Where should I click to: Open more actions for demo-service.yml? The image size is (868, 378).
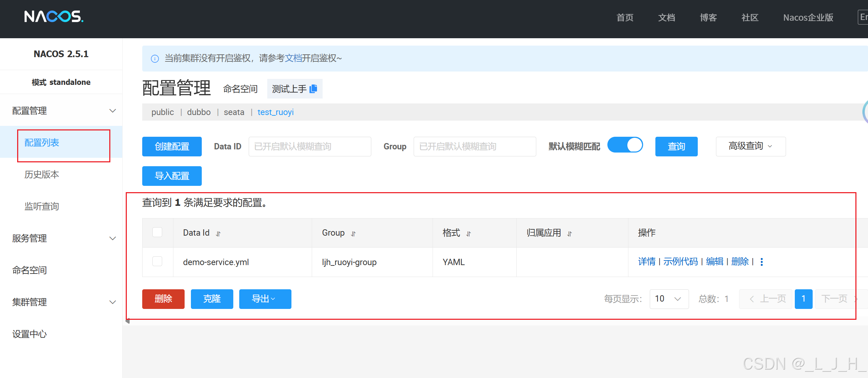(762, 262)
